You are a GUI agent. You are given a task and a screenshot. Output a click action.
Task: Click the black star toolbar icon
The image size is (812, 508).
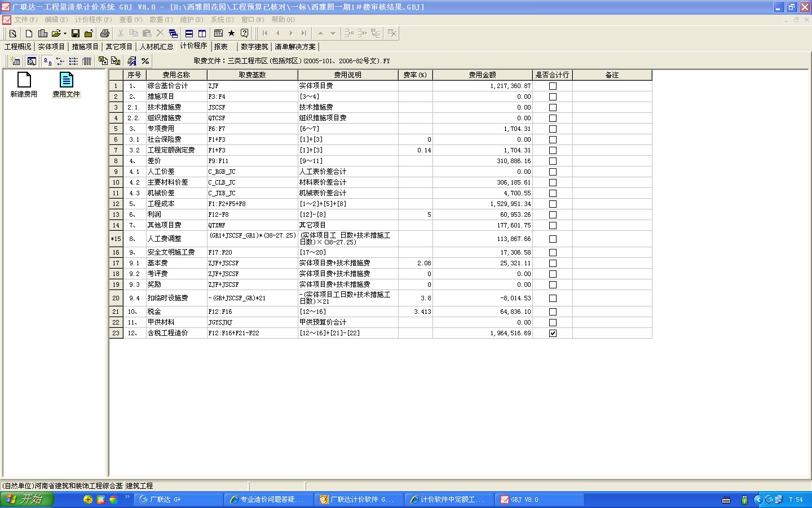[231, 33]
